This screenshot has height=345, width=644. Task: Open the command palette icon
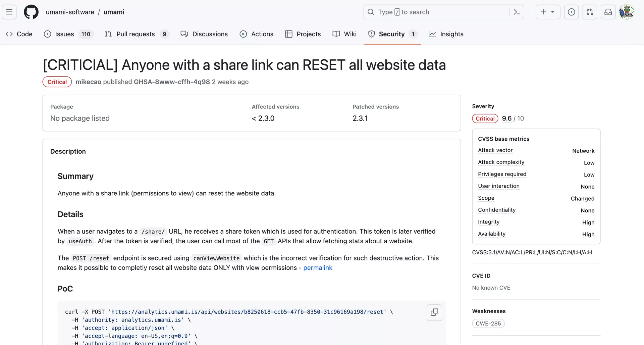tap(517, 12)
